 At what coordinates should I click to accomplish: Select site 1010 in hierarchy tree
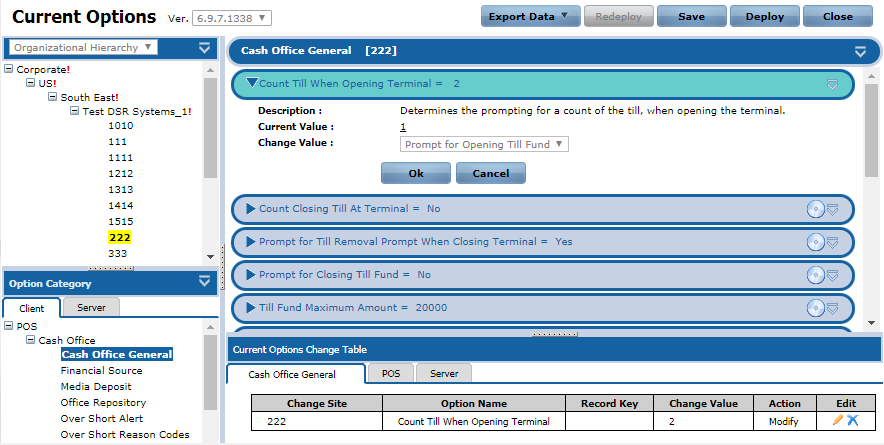(121, 126)
